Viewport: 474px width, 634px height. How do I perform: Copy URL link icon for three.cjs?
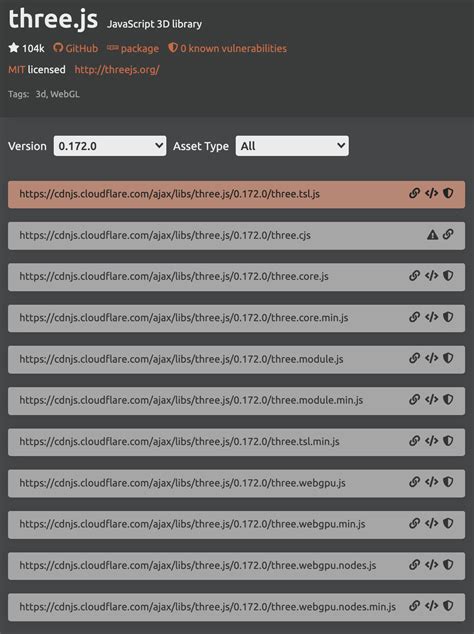pos(448,235)
